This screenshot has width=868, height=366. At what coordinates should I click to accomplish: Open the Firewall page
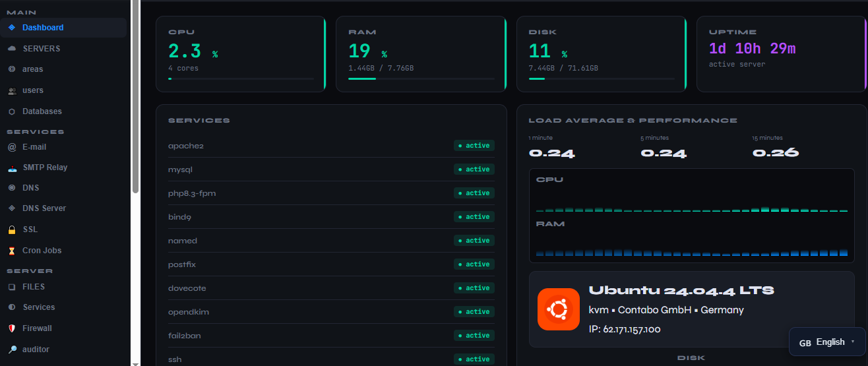(64, 328)
